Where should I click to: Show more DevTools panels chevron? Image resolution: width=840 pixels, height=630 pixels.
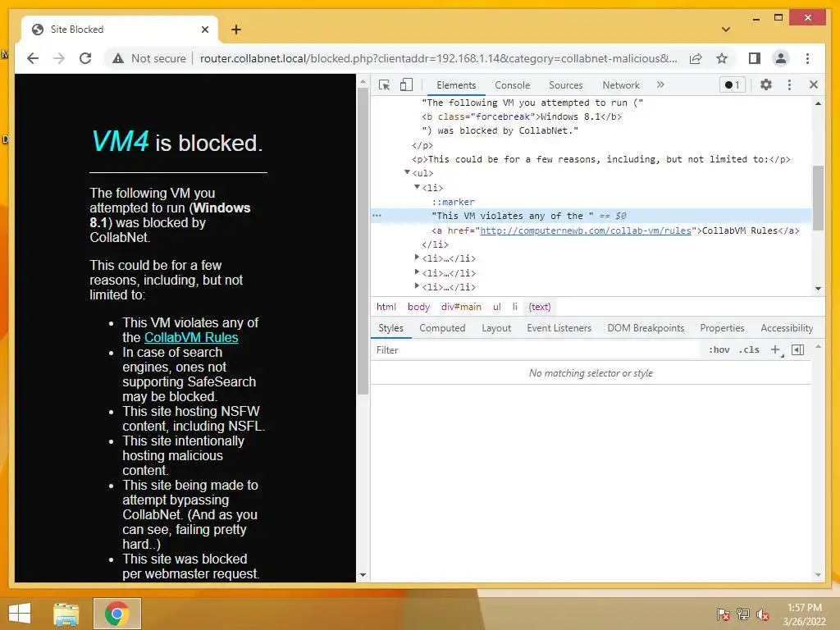click(x=660, y=84)
